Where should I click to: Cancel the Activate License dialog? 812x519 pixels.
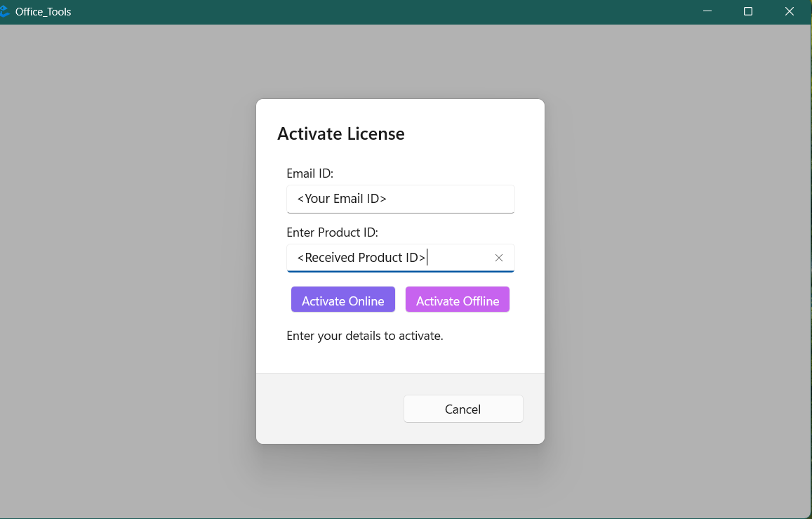pos(463,409)
